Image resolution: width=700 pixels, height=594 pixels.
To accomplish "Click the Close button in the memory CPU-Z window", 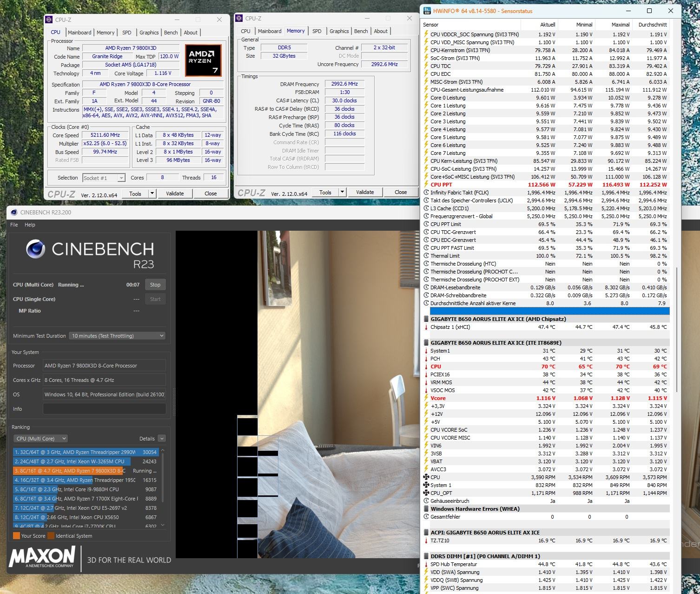I will point(401,192).
